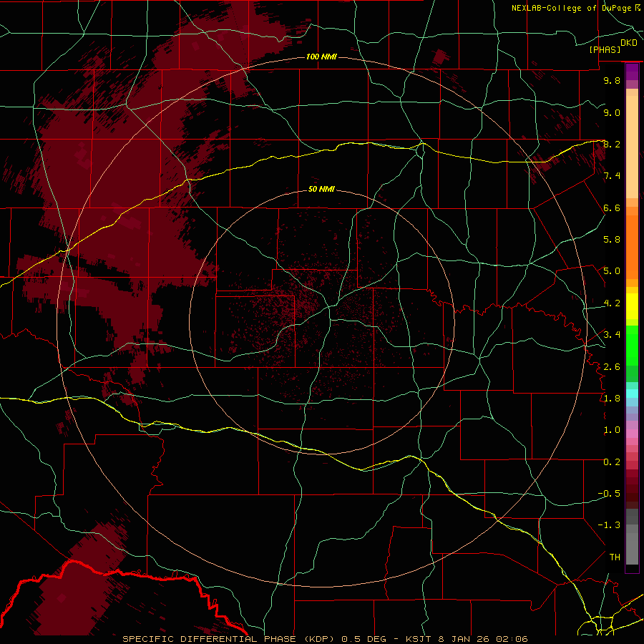The height and width of the screenshot is (644, 644).
Task: Pick the pink color scale segment
Action: (x=632, y=434)
